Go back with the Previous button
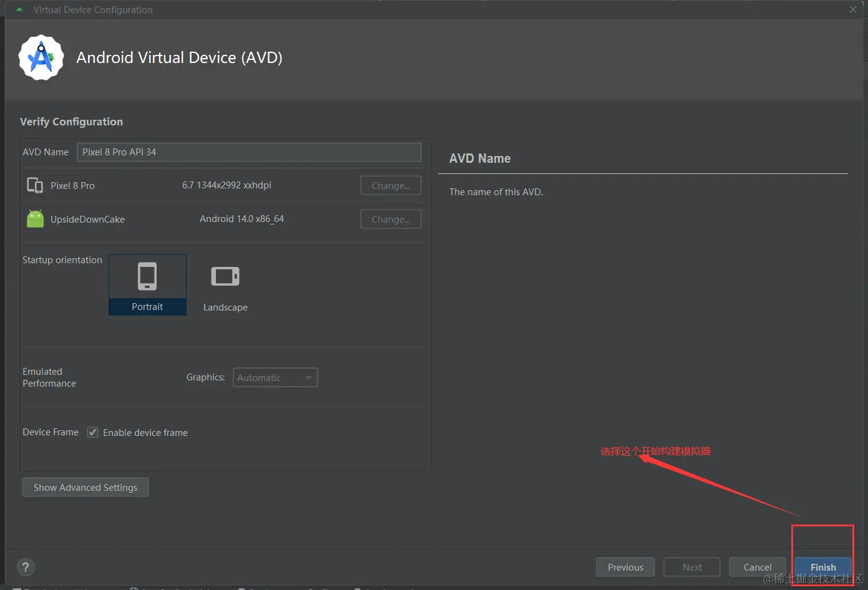 [625, 567]
